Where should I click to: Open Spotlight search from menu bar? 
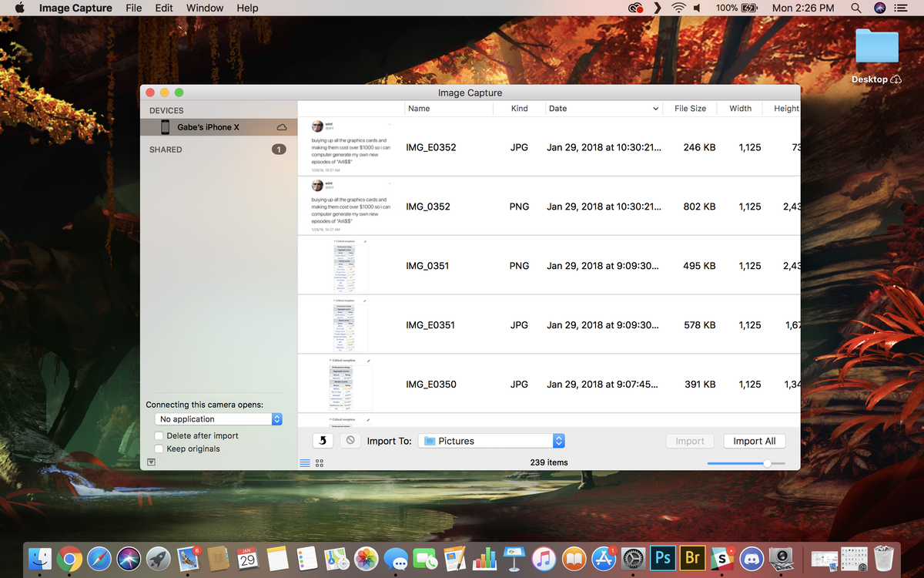pyautogui.click(x=855, y=8)
